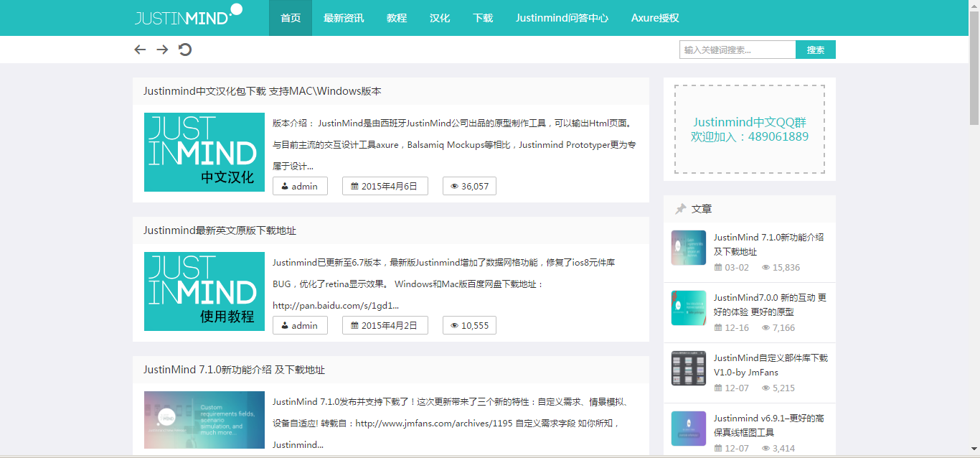Click sidebar thumbnail for 自定义部件库 article
Image resolution: width=980 pixels, height=458 pixels.
tap(689, 368)
